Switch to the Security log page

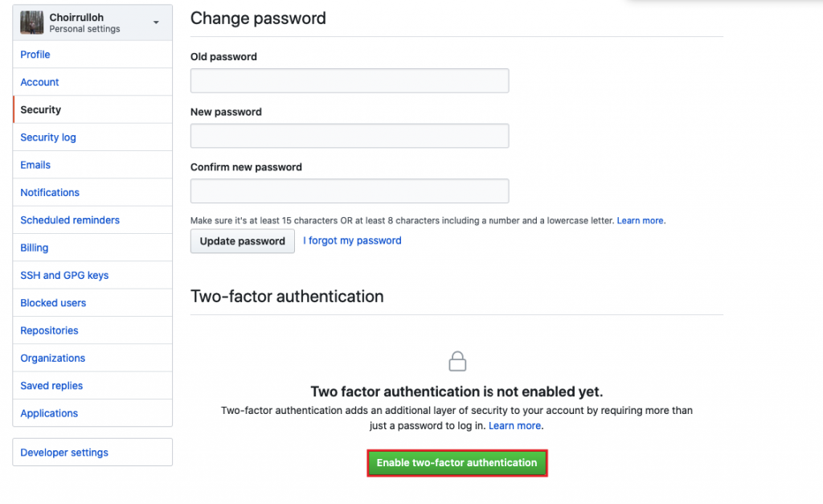[47, 137]
